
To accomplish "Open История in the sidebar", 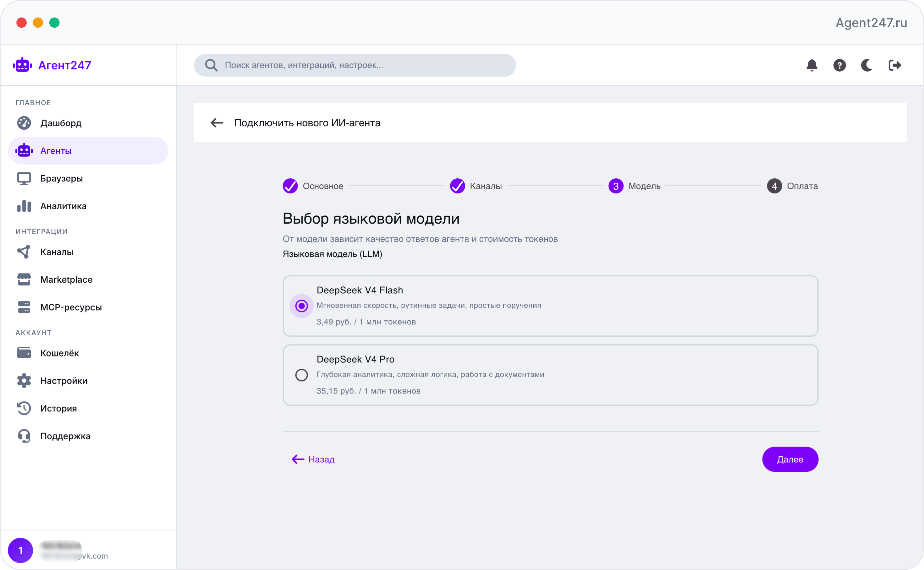I will [x=88, y=408].
